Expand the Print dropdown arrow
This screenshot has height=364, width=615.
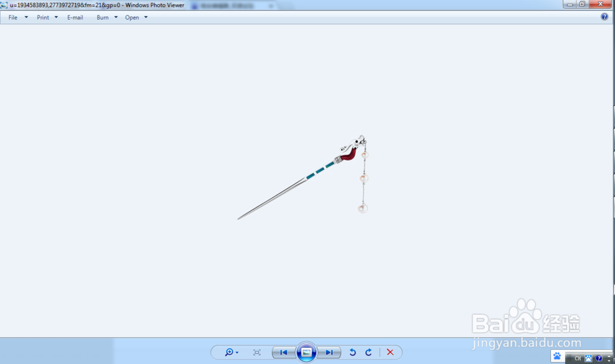point(56,17)
